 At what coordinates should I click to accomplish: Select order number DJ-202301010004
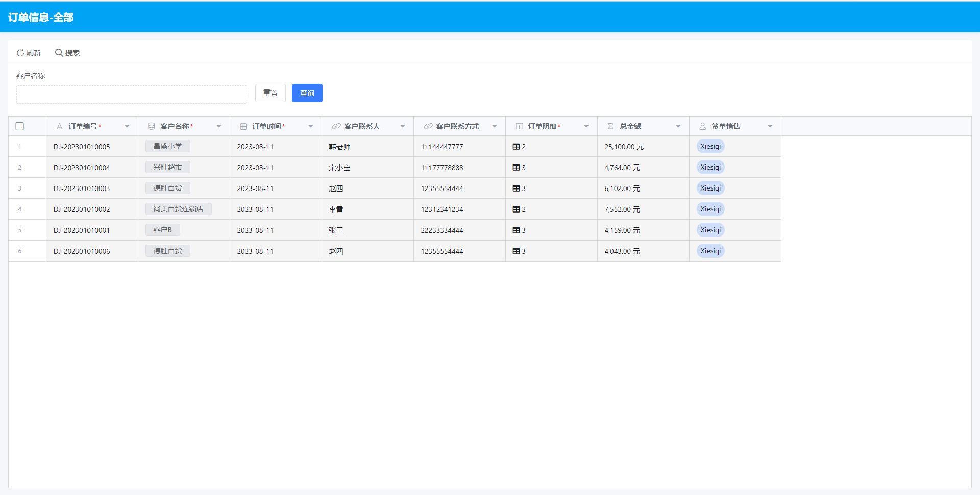pos(82,168)
